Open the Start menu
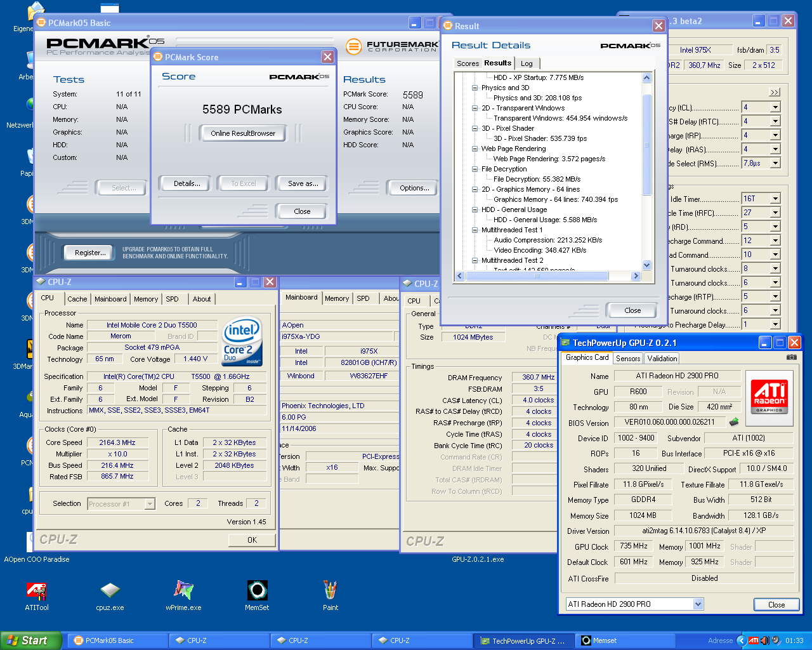812x650 pixels. tap(31, 640)
